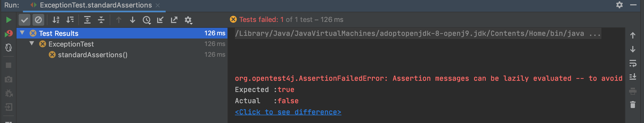Viewport: 644px width, 123px height.
Task: Toggle show ignored tests button
Action: point(38,20)
